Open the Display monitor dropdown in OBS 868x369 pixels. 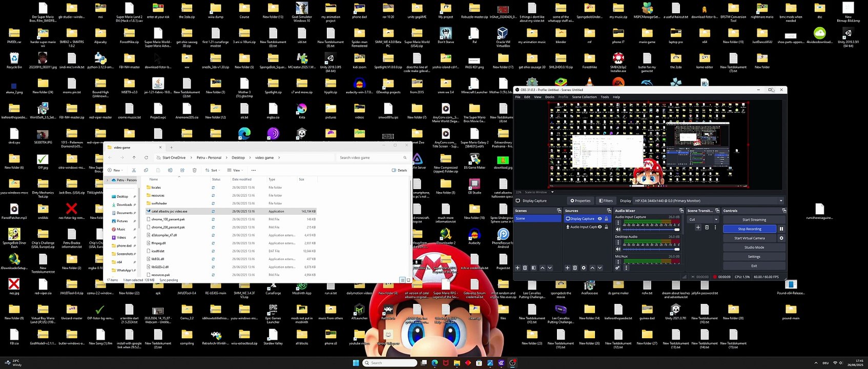tap(708, 201)
